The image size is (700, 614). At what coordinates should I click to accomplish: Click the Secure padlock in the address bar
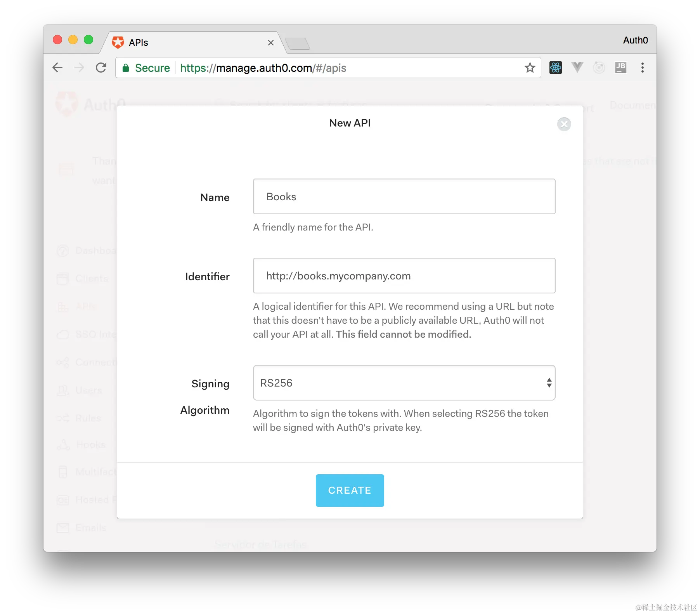(x=126, y=68)
